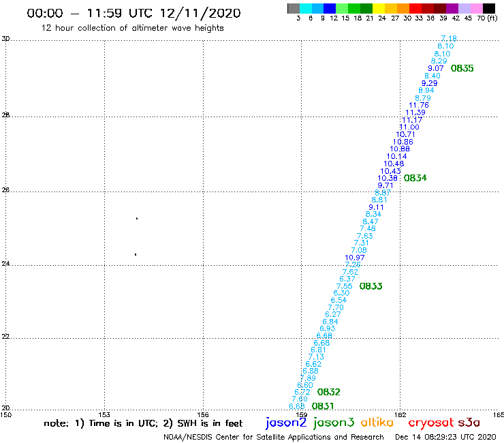Click the 10.38 value beside 0834

coord(388,179)
